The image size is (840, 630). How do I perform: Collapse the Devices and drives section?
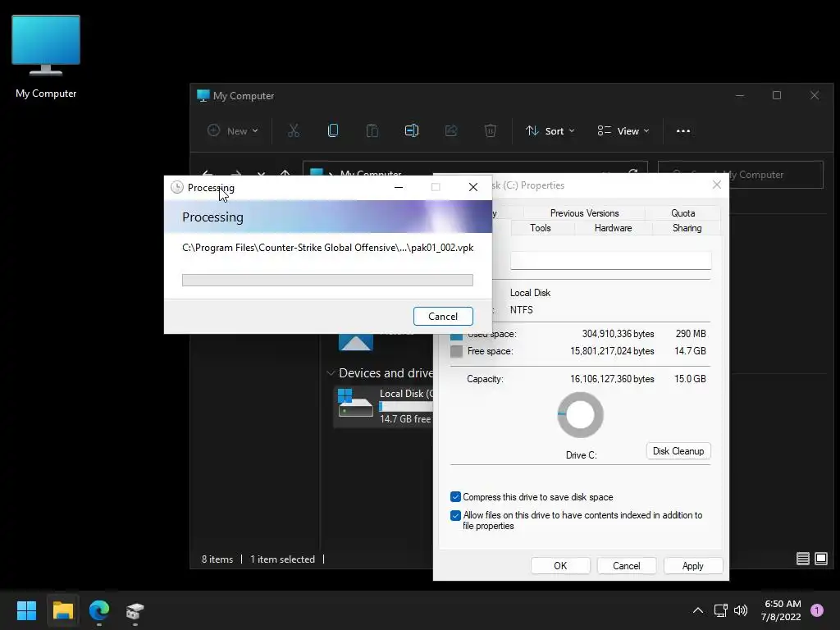[x=331, y=373]
